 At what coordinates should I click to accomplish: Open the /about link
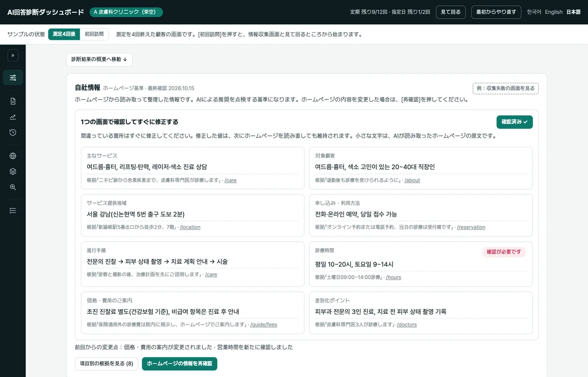(x=412, y=180)
